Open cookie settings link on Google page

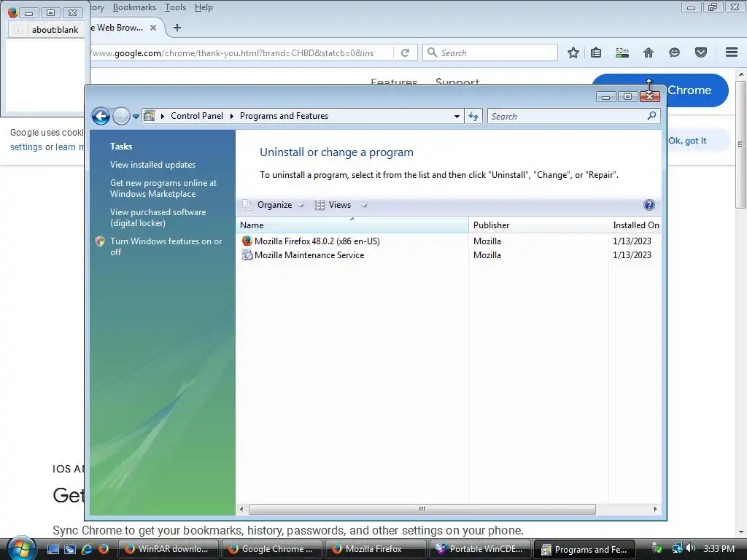(26, 147)
